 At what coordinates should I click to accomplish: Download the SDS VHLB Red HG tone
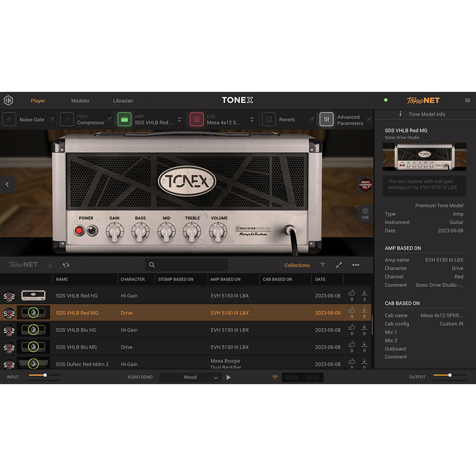364,293
